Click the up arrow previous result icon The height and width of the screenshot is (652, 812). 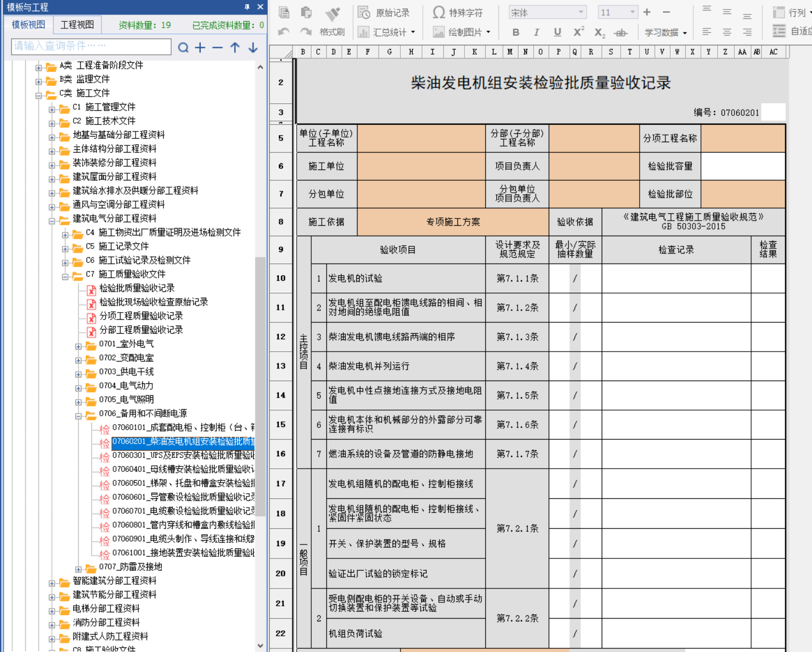coord(235,48)
